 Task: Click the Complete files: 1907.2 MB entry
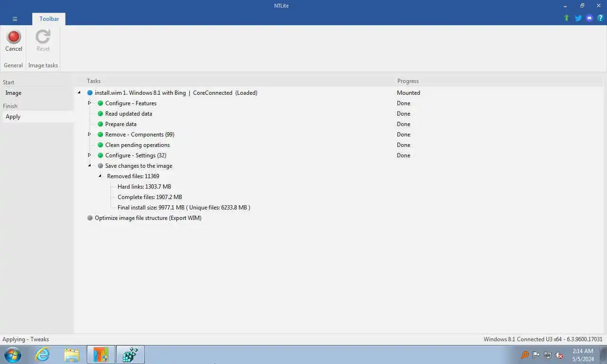point(150,197)
